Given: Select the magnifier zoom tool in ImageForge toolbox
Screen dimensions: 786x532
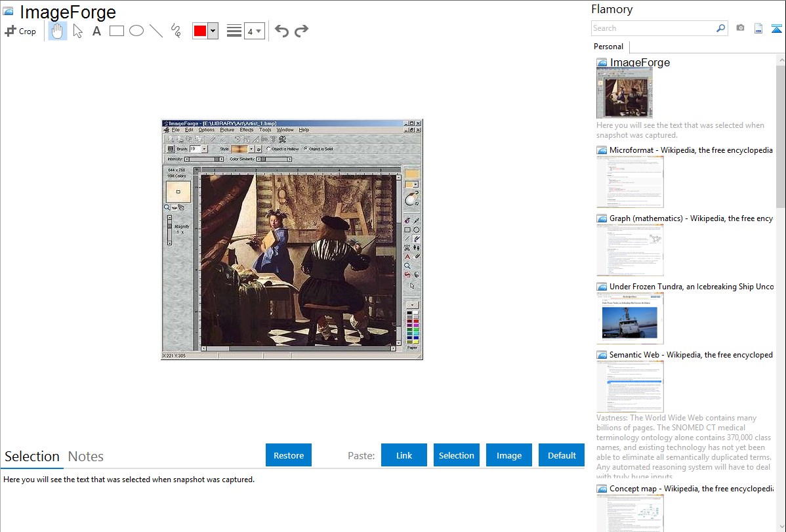Looking at the screenshot, I should click(x=407, y=266).
